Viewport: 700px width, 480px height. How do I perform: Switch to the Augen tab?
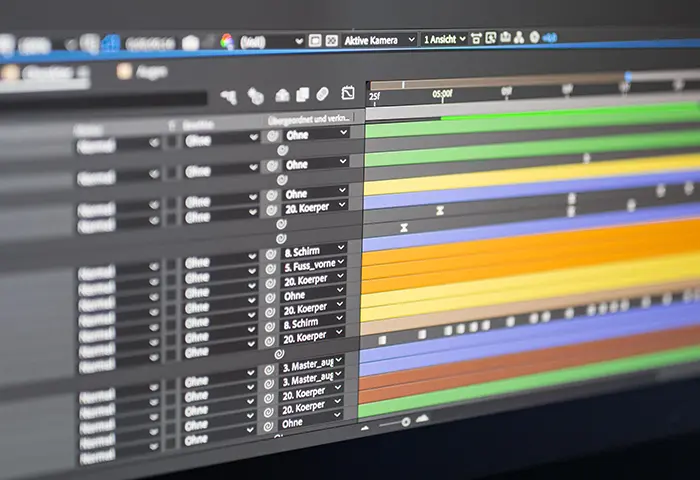(143, 71)
